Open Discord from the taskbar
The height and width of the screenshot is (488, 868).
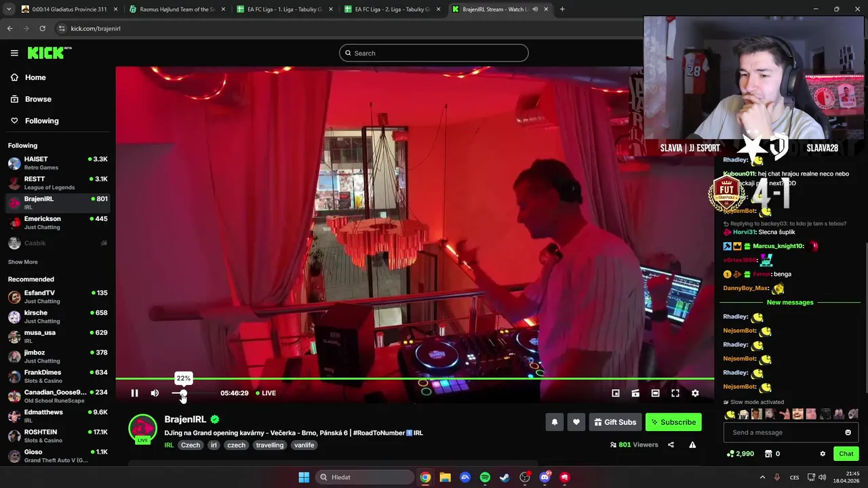pos(545,477)
